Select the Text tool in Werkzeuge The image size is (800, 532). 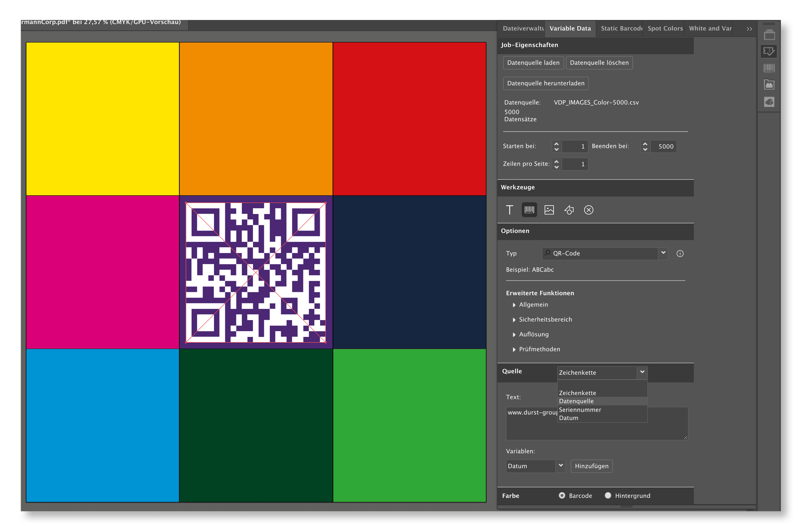pos(509,210)
